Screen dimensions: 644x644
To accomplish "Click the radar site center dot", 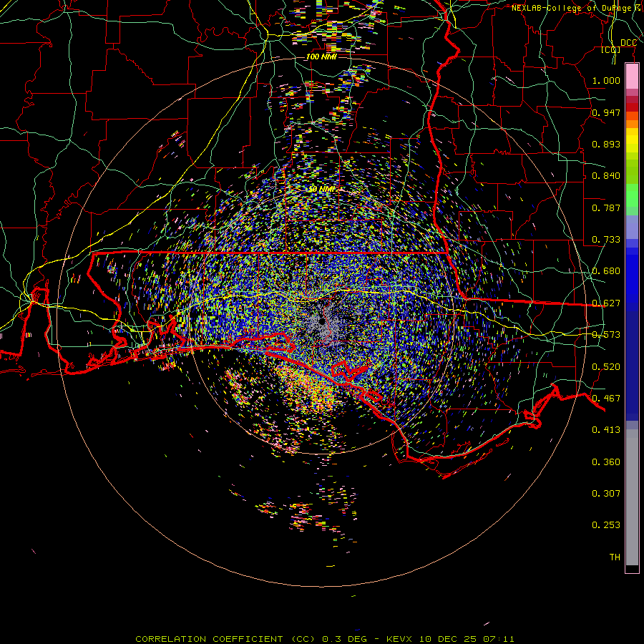I will tap(321, 321).
